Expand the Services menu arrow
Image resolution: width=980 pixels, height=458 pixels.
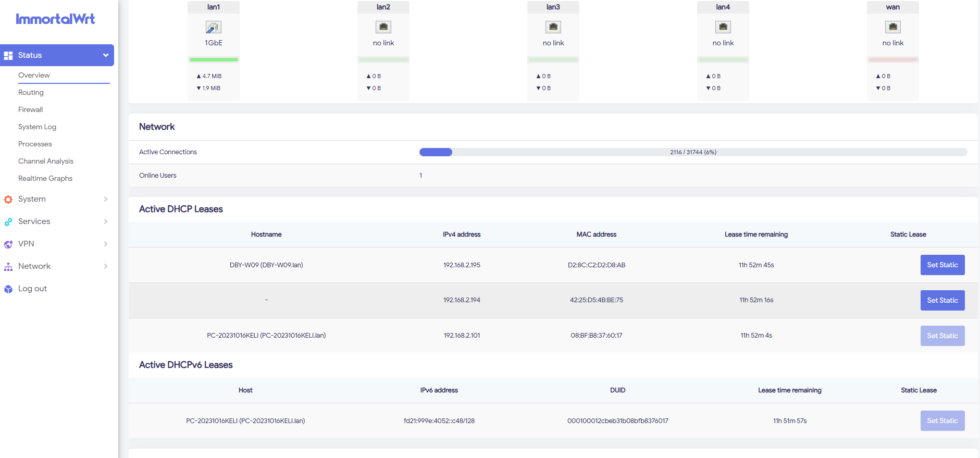click(106, 221)
